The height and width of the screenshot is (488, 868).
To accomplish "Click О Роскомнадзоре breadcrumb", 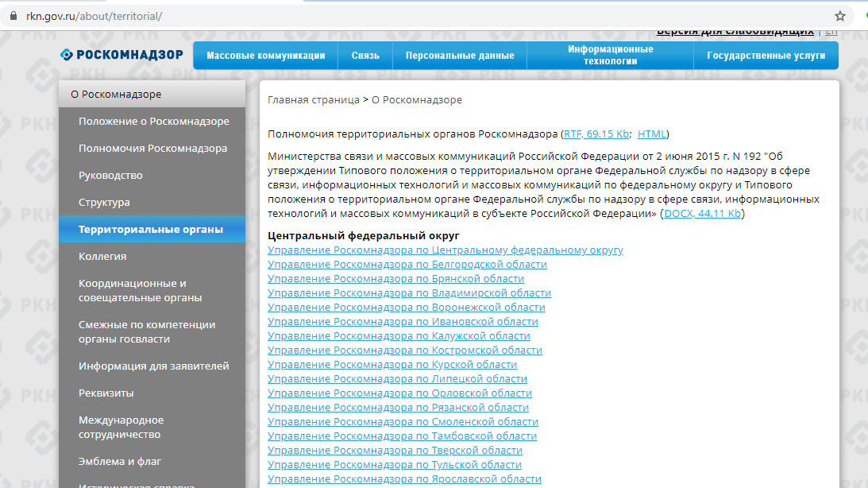I will 416,100.
